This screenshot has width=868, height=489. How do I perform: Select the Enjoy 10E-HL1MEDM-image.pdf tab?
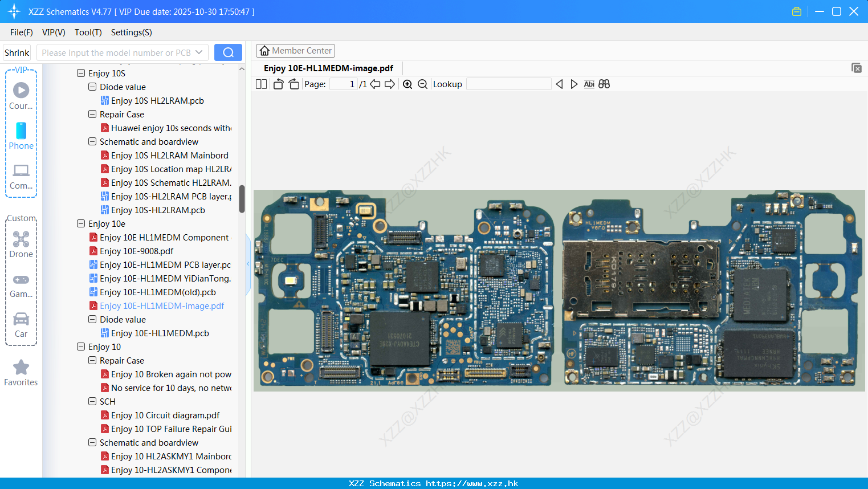pyautogui.click(x=328, y=68)
